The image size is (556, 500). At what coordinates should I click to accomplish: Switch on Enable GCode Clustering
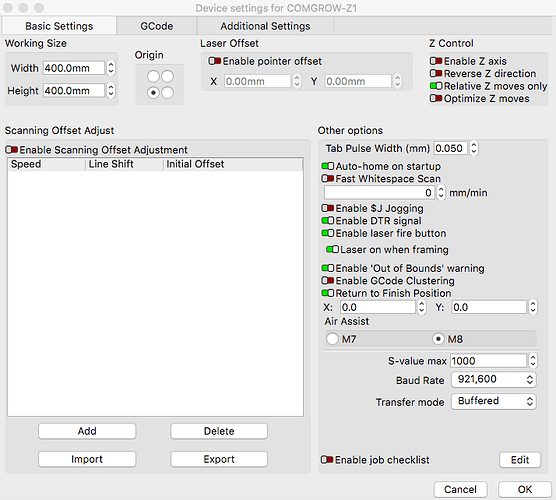[328, 281]
